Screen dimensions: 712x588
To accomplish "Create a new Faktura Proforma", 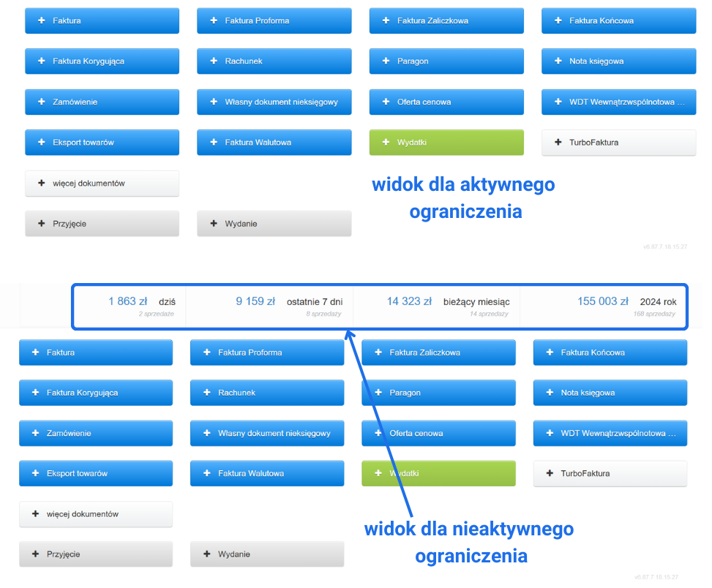I will [x=274, y=20].
